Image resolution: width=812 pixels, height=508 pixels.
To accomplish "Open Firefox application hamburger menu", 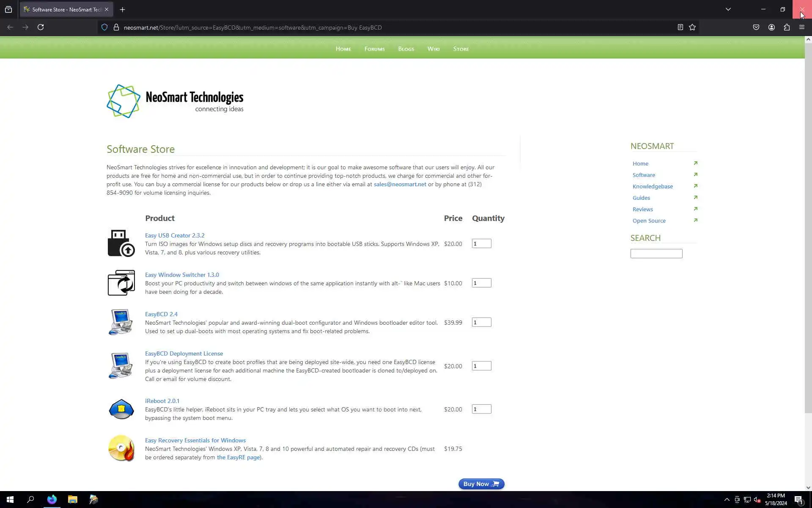I will tap(802, 27).
